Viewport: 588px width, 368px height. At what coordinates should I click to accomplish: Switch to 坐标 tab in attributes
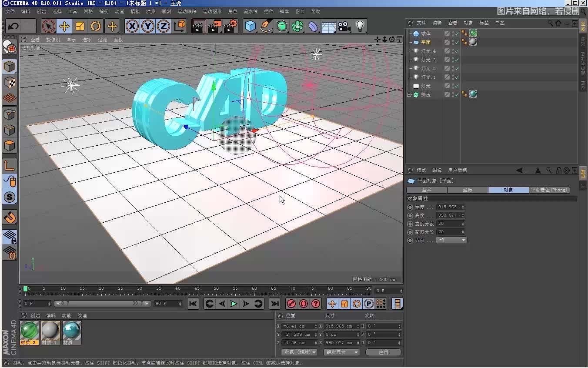click(x=468, y=190)
